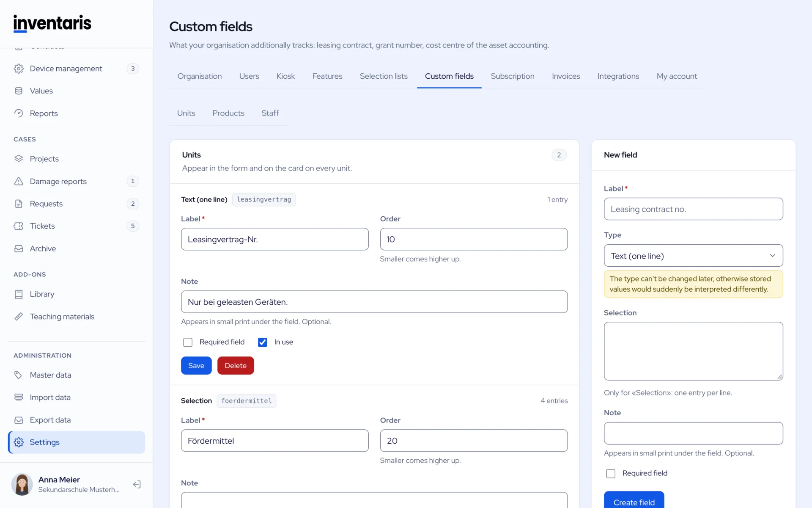Save the Leasingvertrag-Nr. field
812x508 pixels.
196,366
